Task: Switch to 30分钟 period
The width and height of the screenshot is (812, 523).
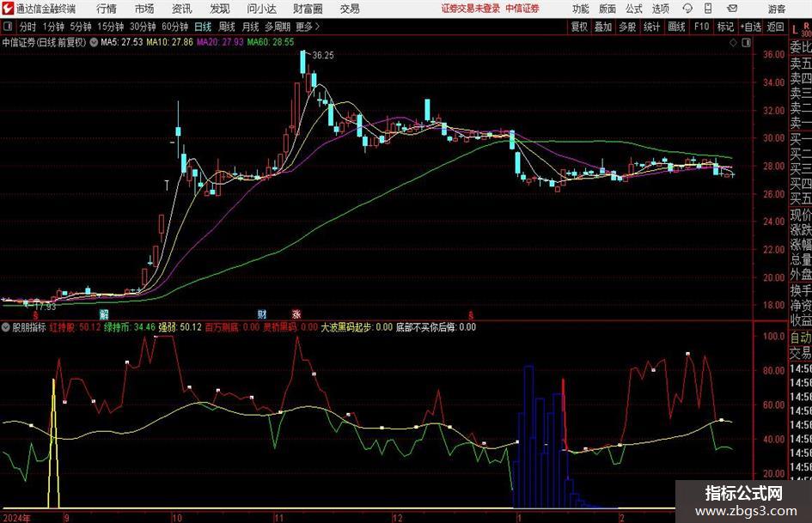Action: 143,27
